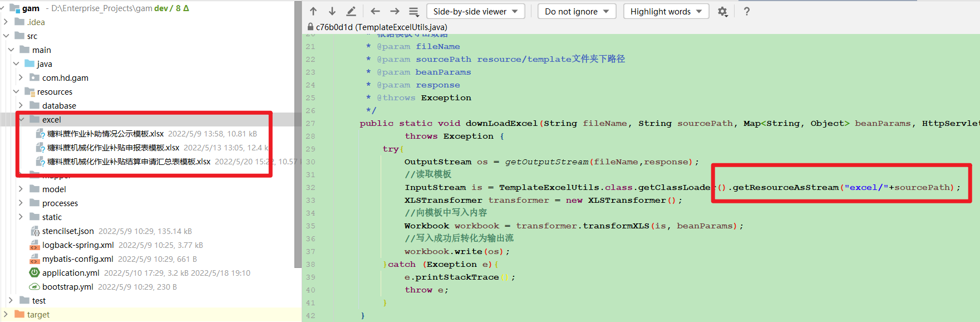980x322 pixels.
Task: Select the static folder
Action: pos(52,217)
